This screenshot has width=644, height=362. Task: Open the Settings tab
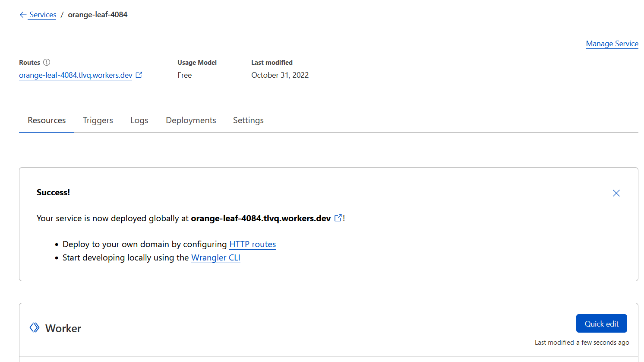coord(248,120)
